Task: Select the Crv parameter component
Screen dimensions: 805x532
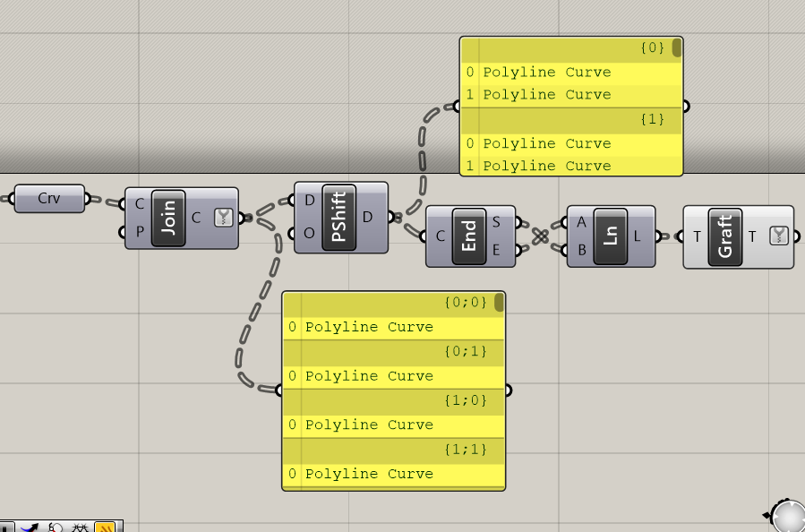Action: click(x=49, y=198)
